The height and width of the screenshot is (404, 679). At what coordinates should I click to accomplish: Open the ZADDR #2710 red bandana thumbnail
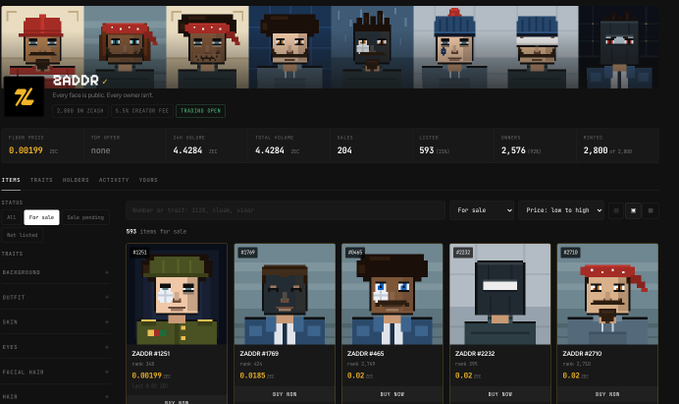(x=607, y=294)
